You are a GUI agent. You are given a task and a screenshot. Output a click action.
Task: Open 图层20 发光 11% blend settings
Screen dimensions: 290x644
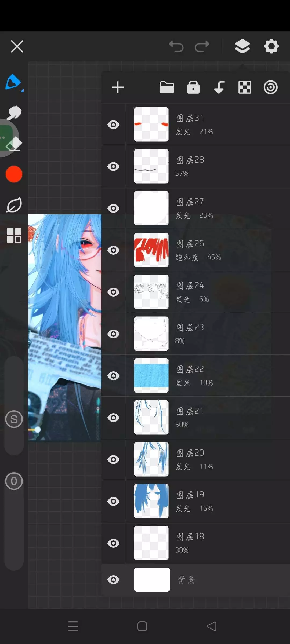click(x=194, y=467)
